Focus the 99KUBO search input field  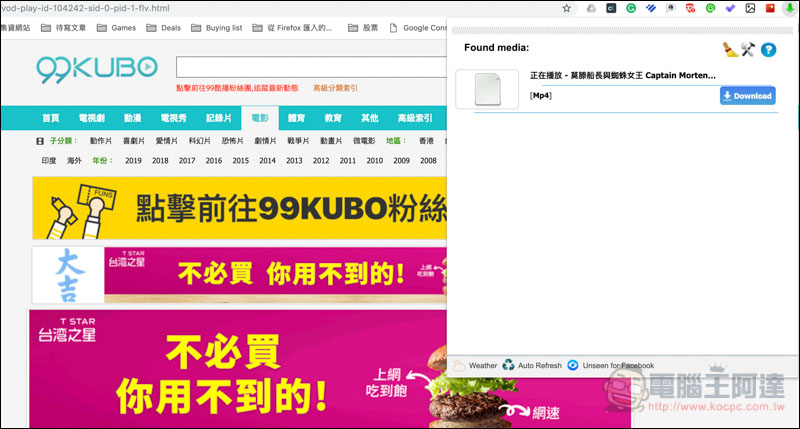(x=311, y=67)
